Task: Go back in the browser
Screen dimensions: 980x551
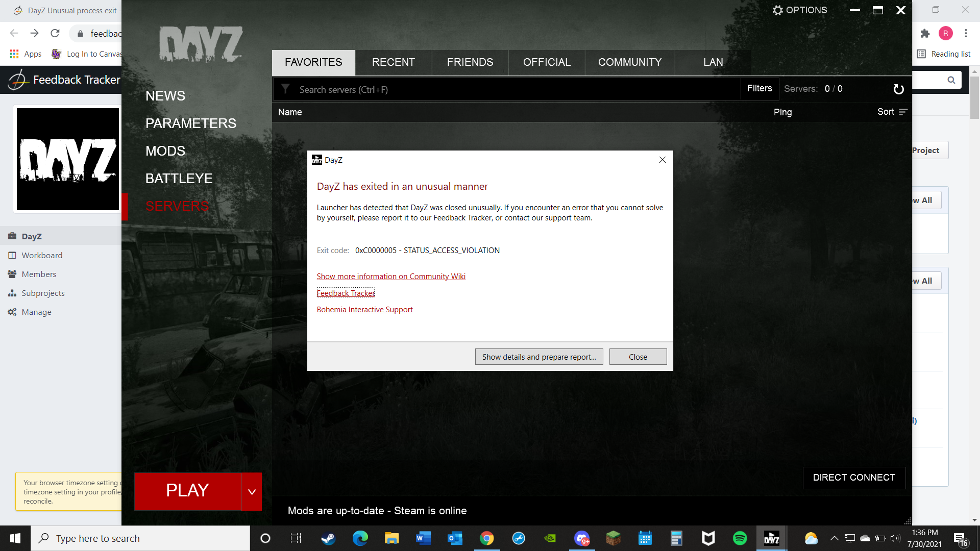Action: click(x=14, y=33)
